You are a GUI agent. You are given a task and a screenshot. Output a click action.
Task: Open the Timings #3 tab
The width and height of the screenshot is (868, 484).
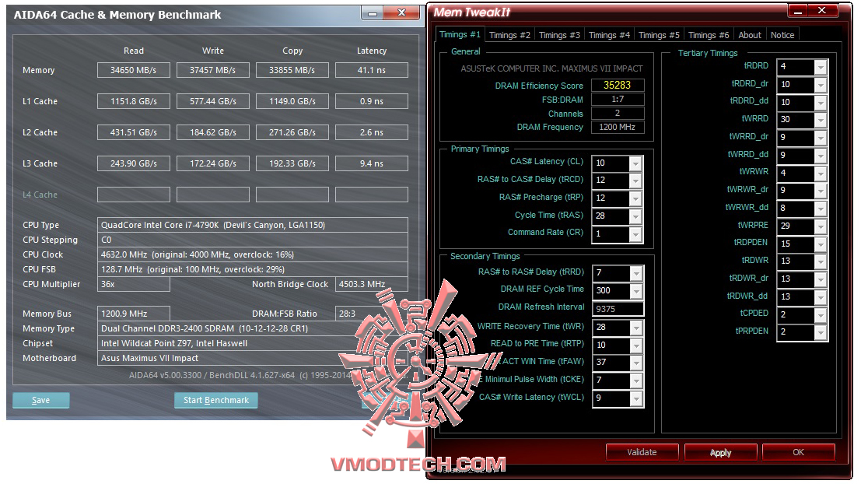[x=559, y=35]
